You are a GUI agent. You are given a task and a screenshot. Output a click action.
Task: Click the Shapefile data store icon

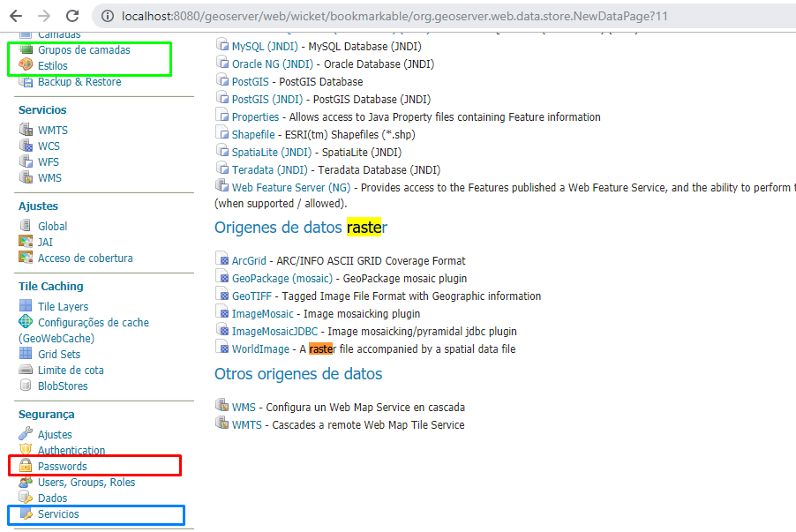pyautogui.click(x=222, y=132)
